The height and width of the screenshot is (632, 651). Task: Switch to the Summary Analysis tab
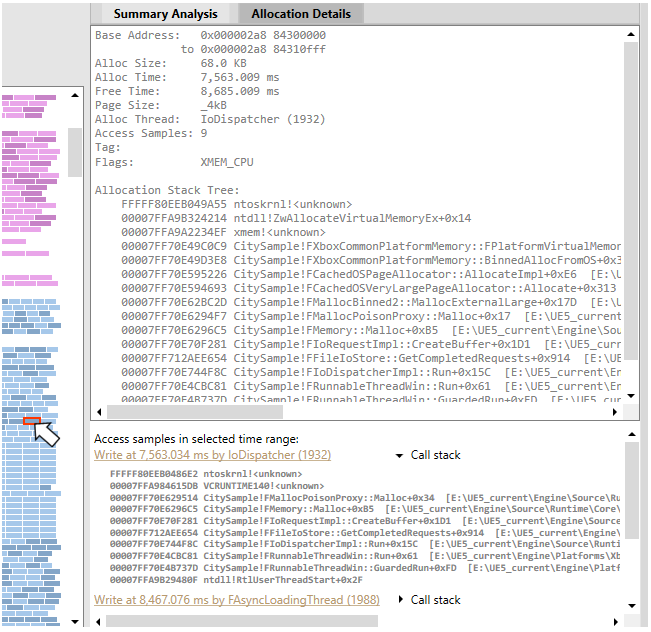165,14
